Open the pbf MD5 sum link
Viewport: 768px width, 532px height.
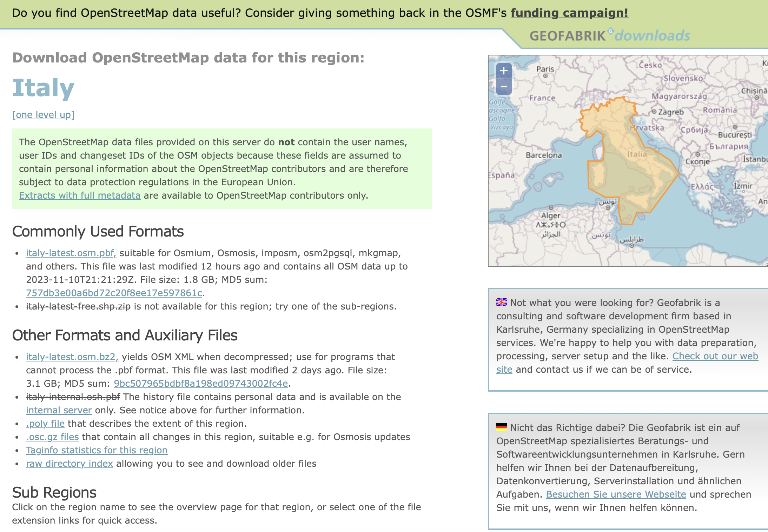pyautogui.click(x=114, y=293)
